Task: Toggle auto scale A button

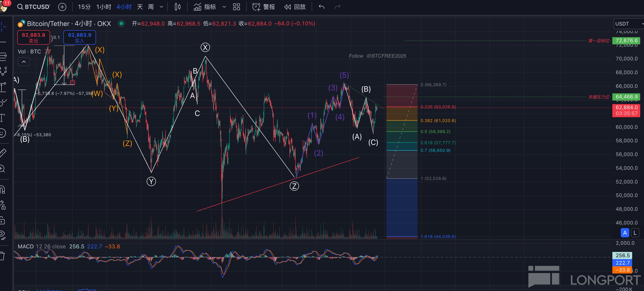Action: [625, 233]
